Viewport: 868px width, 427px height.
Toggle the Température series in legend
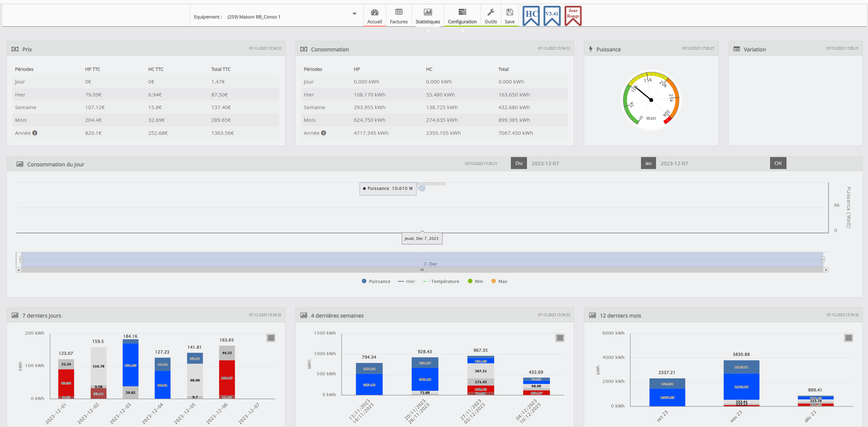pos(441,281)
